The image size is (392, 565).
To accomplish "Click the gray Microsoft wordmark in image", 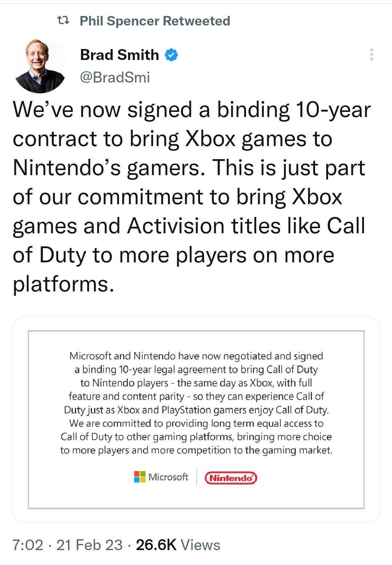I will tap(168, 477).
